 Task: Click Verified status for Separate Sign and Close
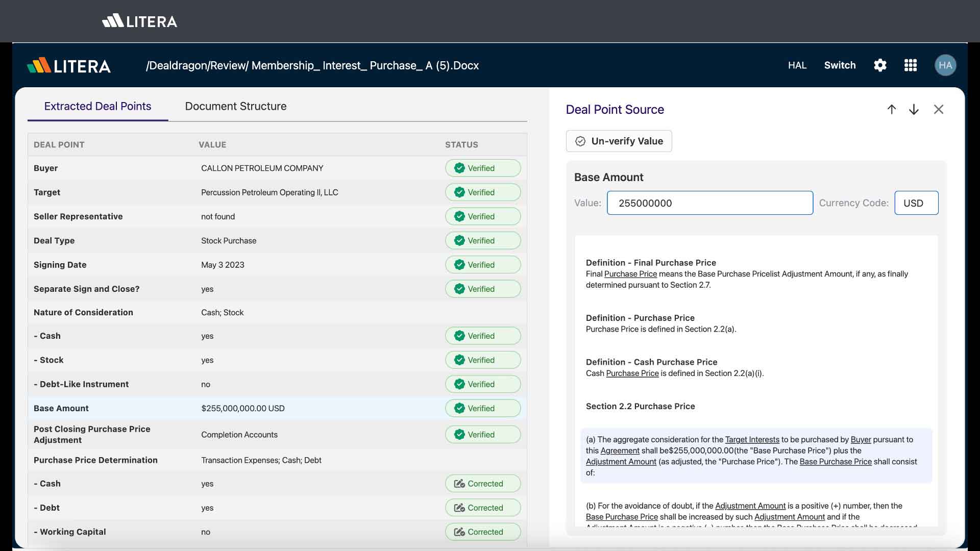coord(483,289)
